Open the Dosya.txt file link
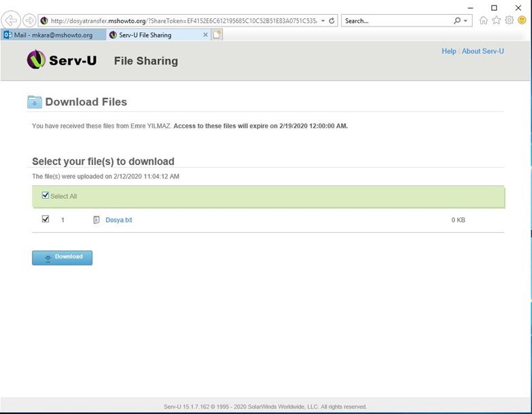This screenshot has width=532, height=414. coord(119,220)
